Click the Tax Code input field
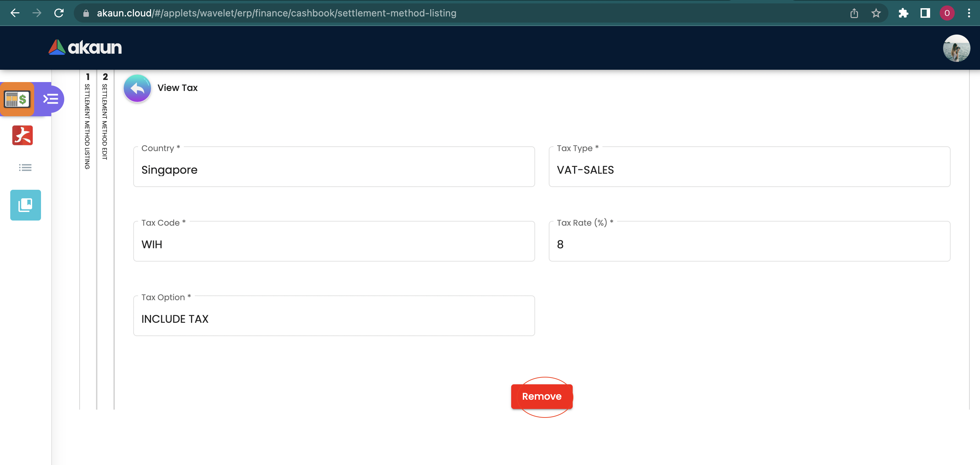 tap(334, 244)
